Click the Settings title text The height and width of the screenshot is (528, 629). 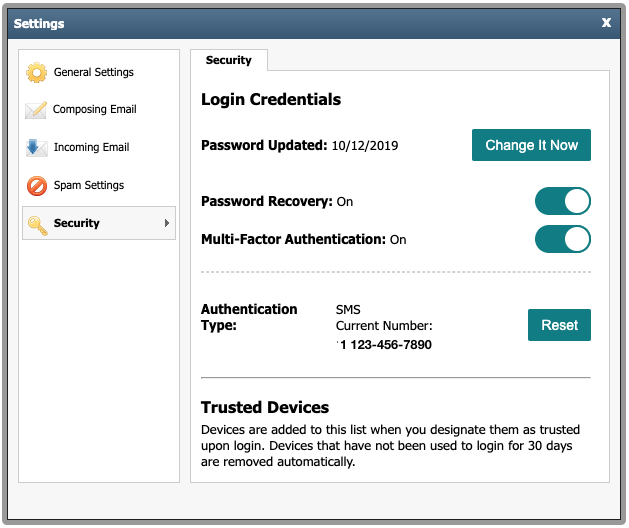click(39, 24)
